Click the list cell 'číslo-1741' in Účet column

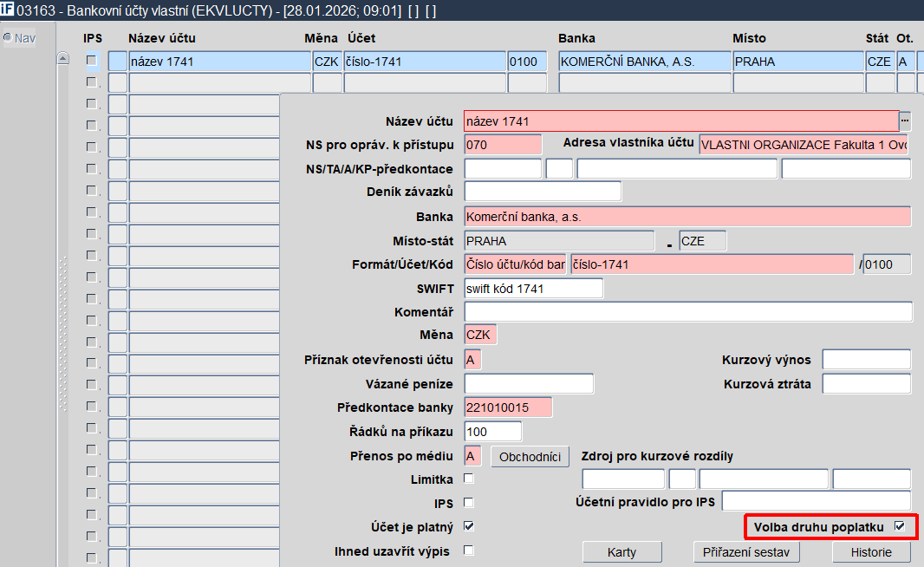click(x=425, y=62)
